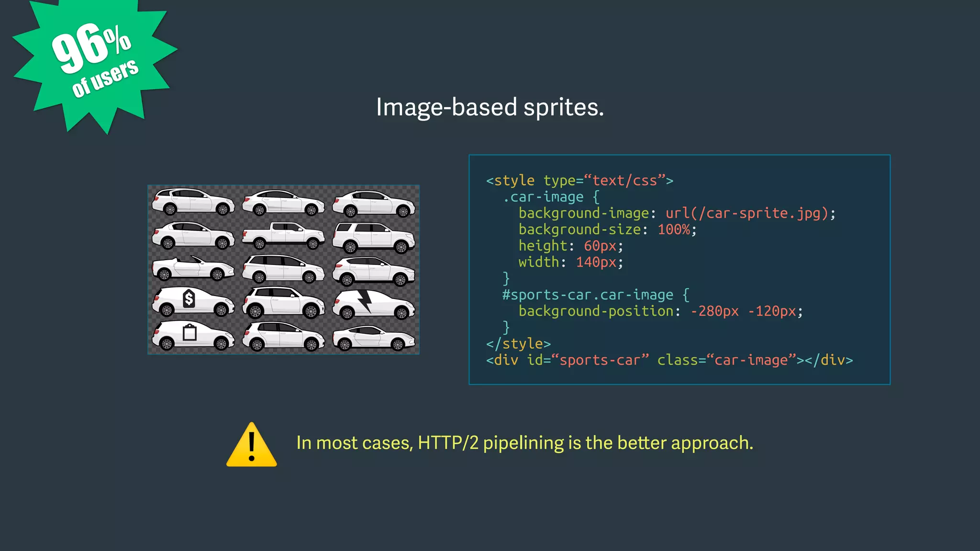This screenshot has width=980, height=551.
Task: Click the "#sports-car.car-image {" selector line
Action: pos(596,295)
